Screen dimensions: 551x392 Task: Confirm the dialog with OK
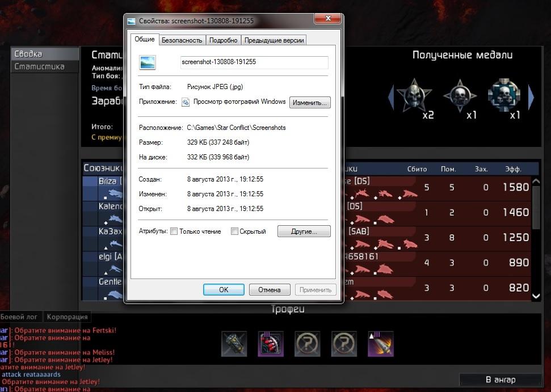pyautogui.click(x=224, y=290)
